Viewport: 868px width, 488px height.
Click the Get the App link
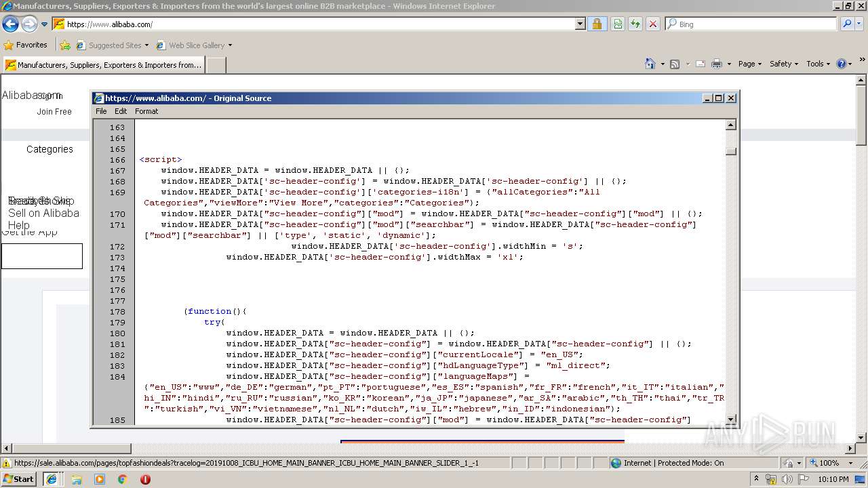[29, 232]
